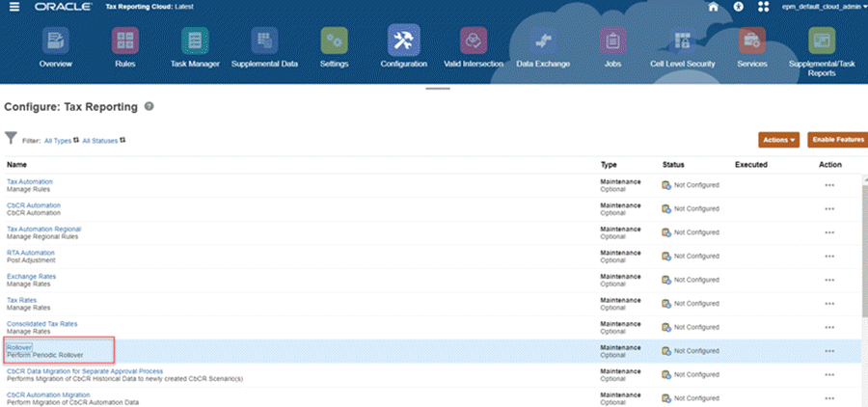Open the Exchange Rates link

pos(31,277)
